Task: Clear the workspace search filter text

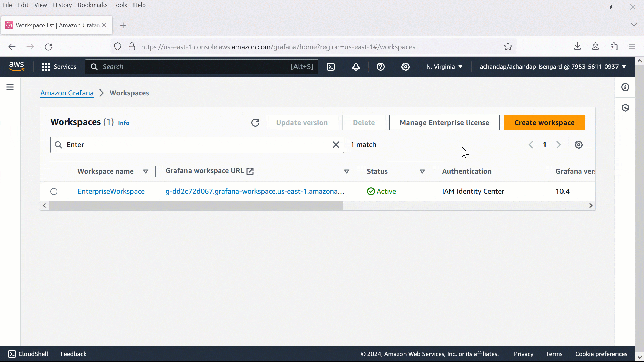Action: 336,145
